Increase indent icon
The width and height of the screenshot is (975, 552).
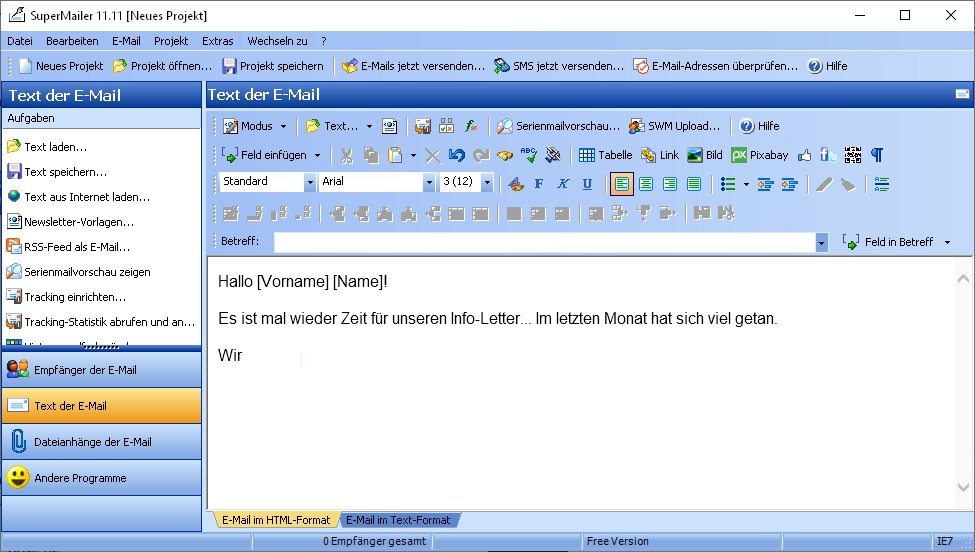(x=789, y=184)
